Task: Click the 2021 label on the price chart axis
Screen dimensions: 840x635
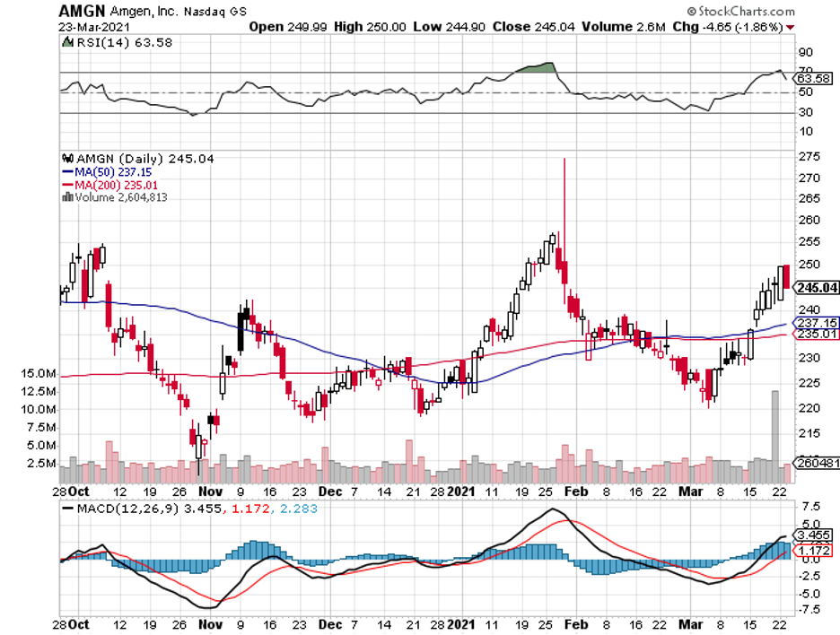Action: (461, 492)
